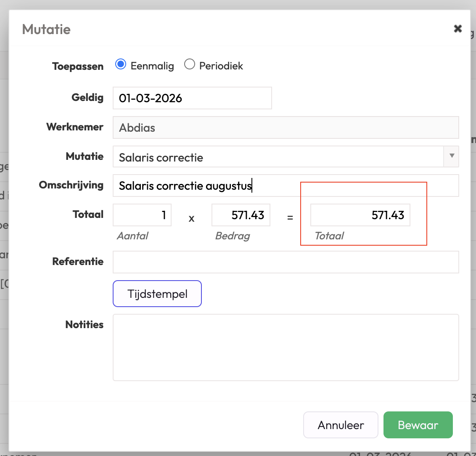Click the Periodiek label text
476x456 pixels.
221,66
